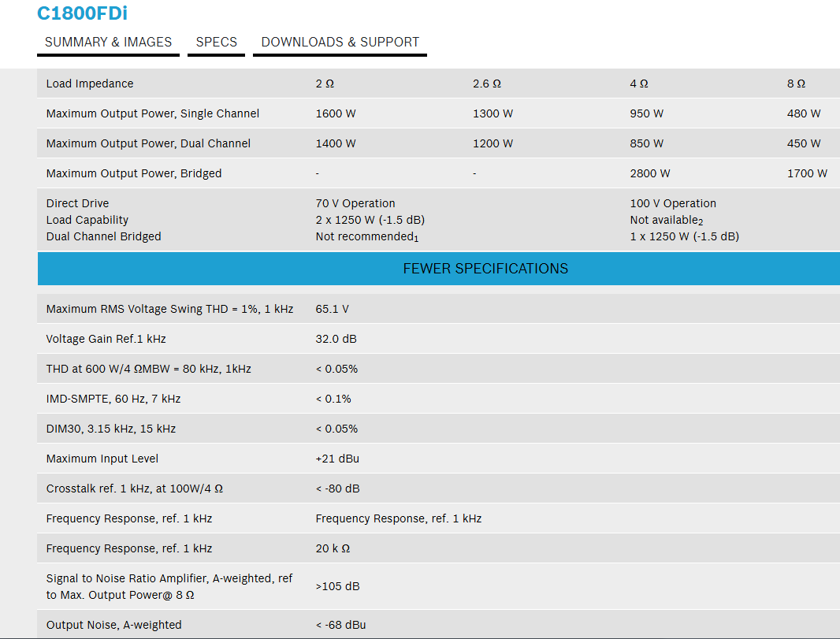Image resolution: width=840 pixels, height=639 pixels.
Task: Select the '1600 W' single channel value
Action: click(x=336, y=113)
